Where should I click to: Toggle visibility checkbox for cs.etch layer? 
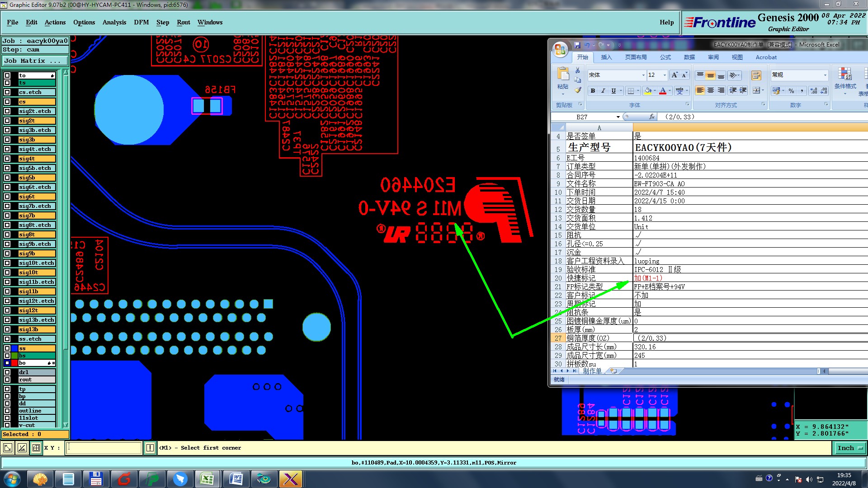tap(7, 92)
